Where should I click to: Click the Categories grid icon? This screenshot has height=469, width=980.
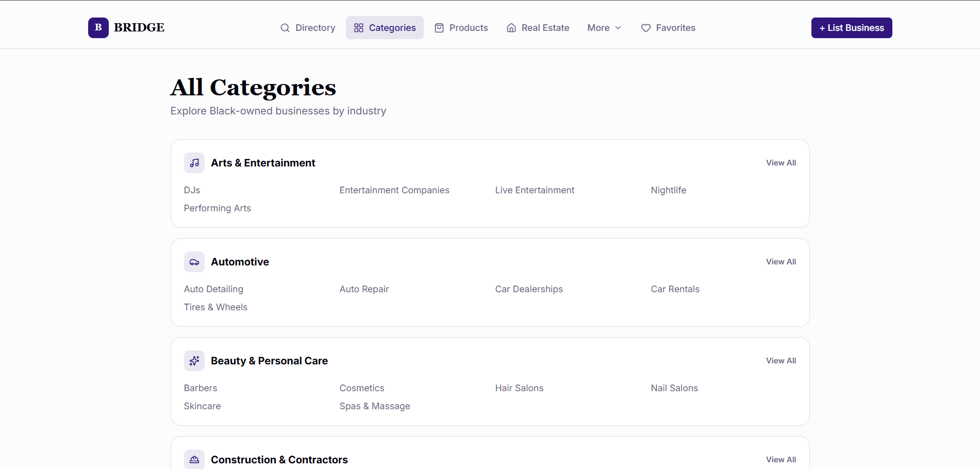[x=359, y=28]
